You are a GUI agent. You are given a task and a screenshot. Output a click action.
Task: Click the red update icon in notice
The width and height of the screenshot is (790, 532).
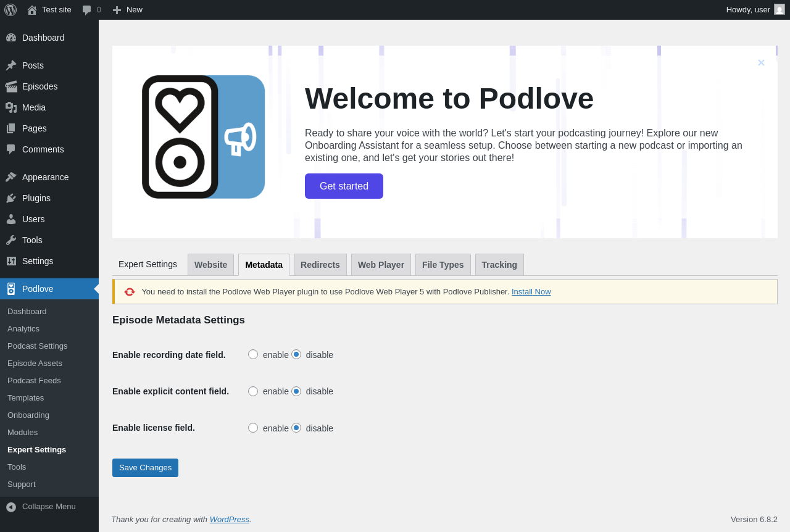point(130,292)
